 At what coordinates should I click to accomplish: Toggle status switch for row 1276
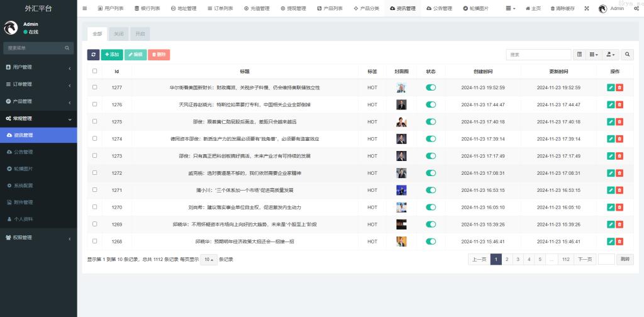431,104
